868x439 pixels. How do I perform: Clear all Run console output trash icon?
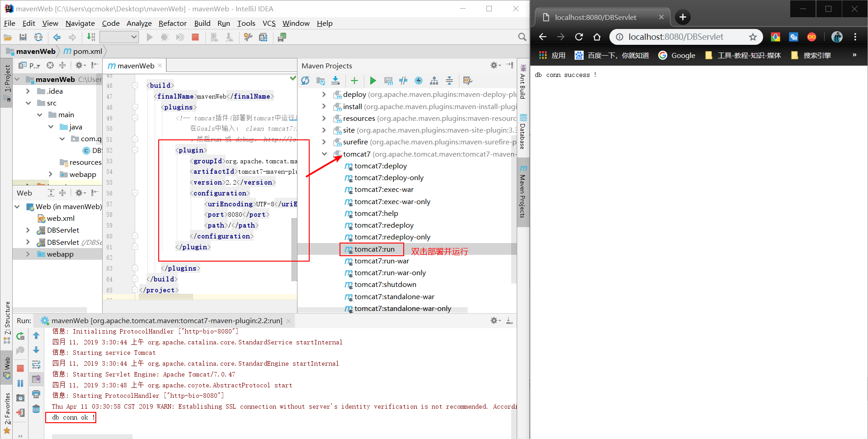tap(36, 409)
